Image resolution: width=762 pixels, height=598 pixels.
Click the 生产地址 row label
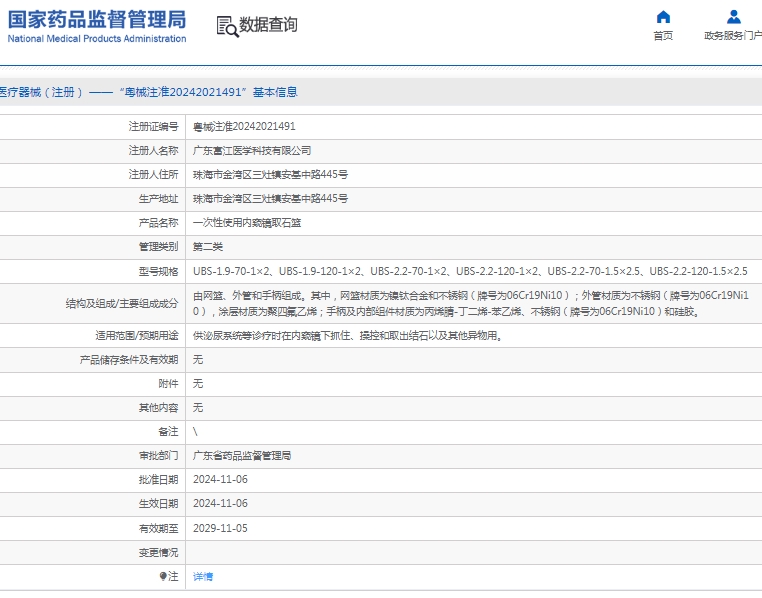(158, 199)
